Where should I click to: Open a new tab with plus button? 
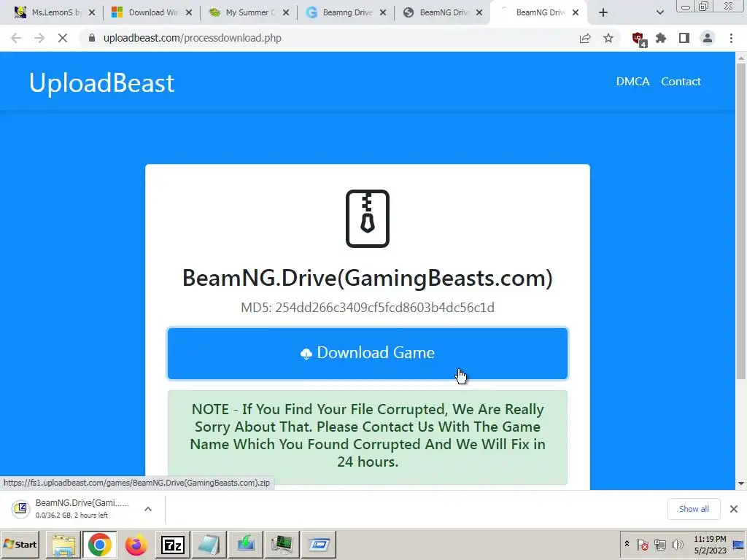[603, 12]
